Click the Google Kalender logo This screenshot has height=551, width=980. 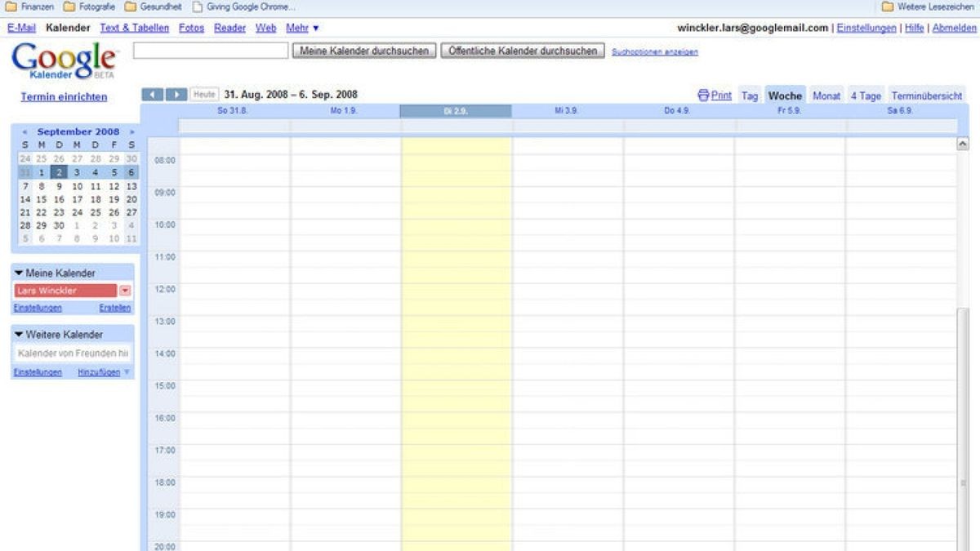point(65,60)
